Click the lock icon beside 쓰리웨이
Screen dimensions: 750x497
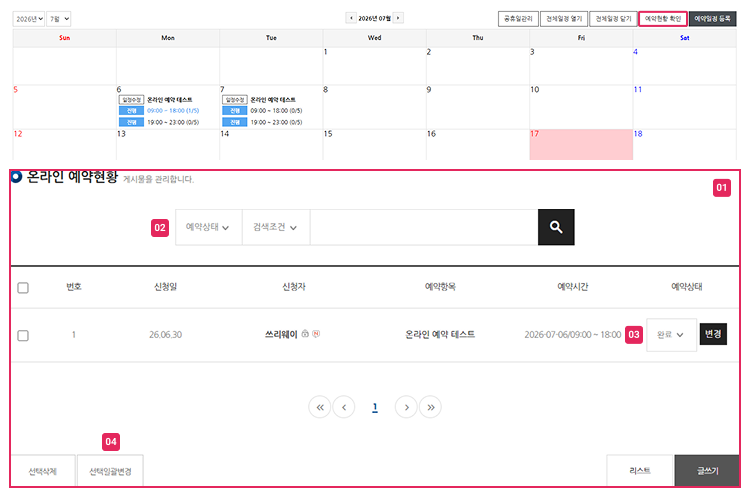point(305,334)
